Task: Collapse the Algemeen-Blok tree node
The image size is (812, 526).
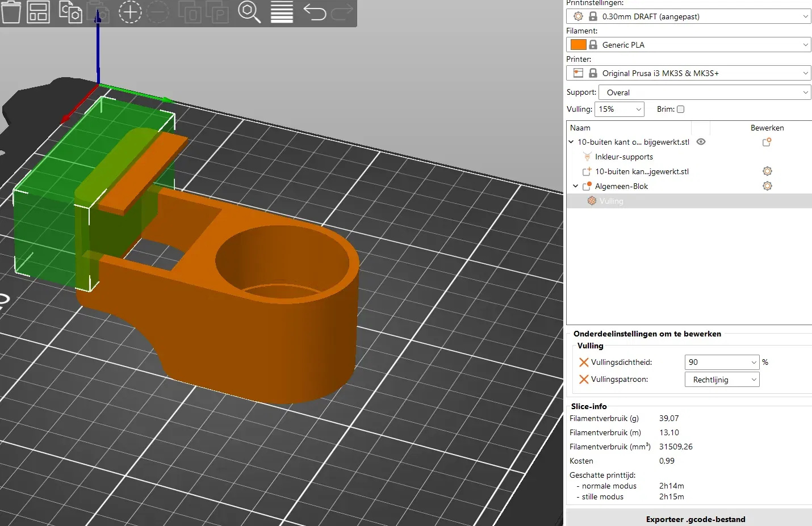Action: click(575, 186)
